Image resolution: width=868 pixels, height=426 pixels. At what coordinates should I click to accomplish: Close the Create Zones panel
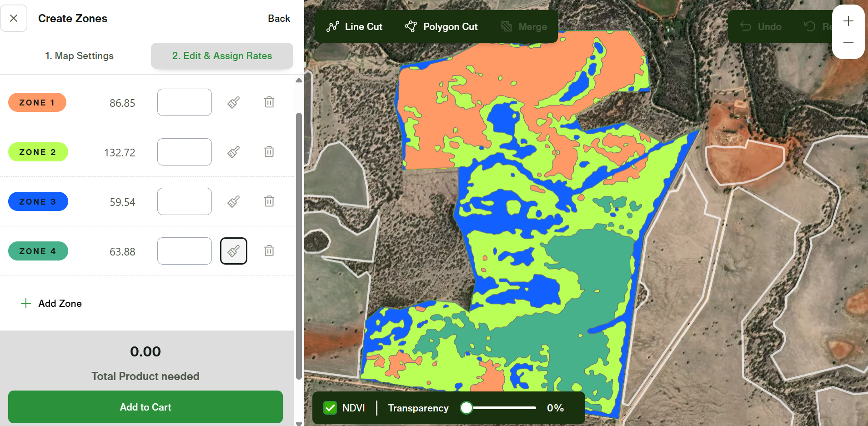click(14, 19)
